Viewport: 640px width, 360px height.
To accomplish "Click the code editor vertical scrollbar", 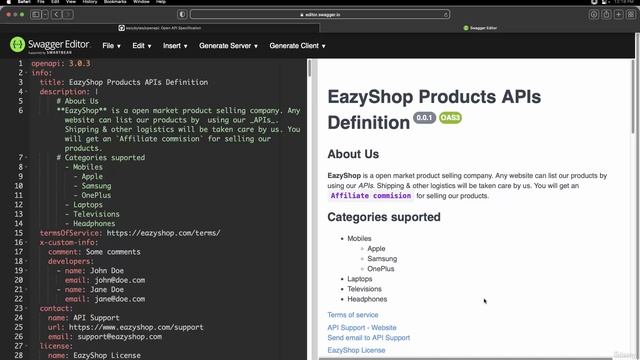I will pos(310,68).
